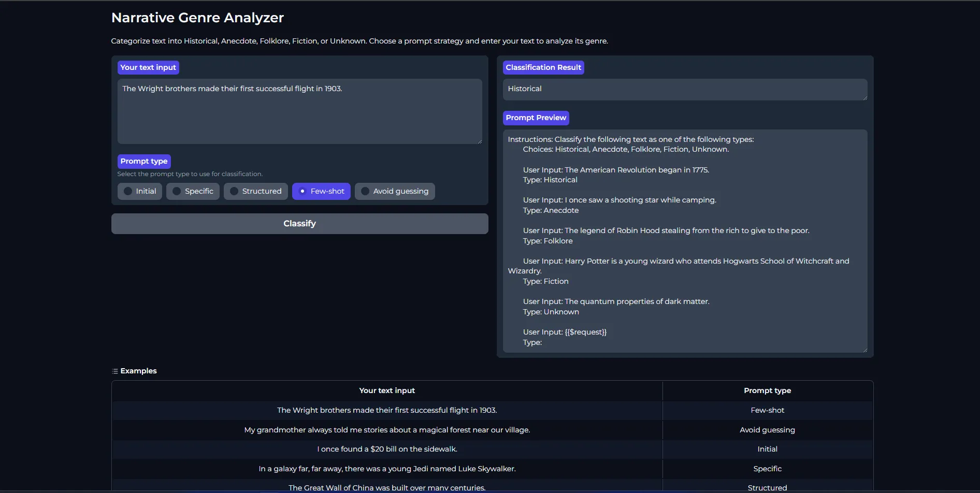Viewport: 980px width, 493px height.
Task: Load the Wright brothers example row
Action: (x=386, y=410)
